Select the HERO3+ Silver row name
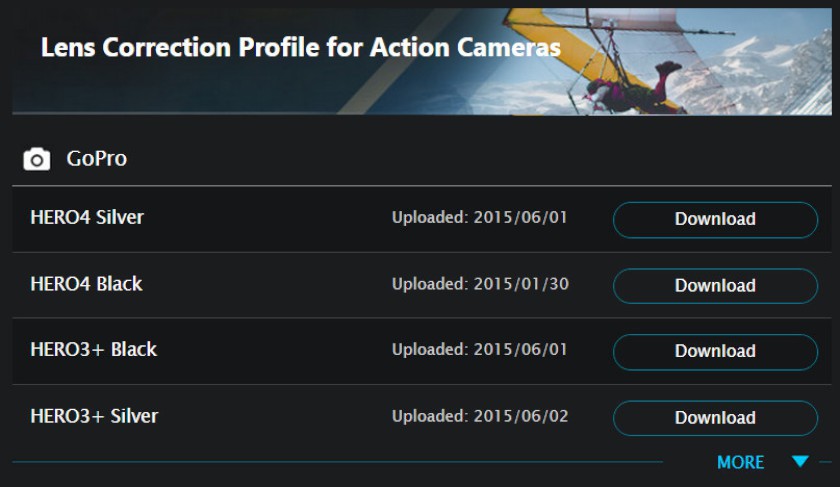 [x=94, y=416]
